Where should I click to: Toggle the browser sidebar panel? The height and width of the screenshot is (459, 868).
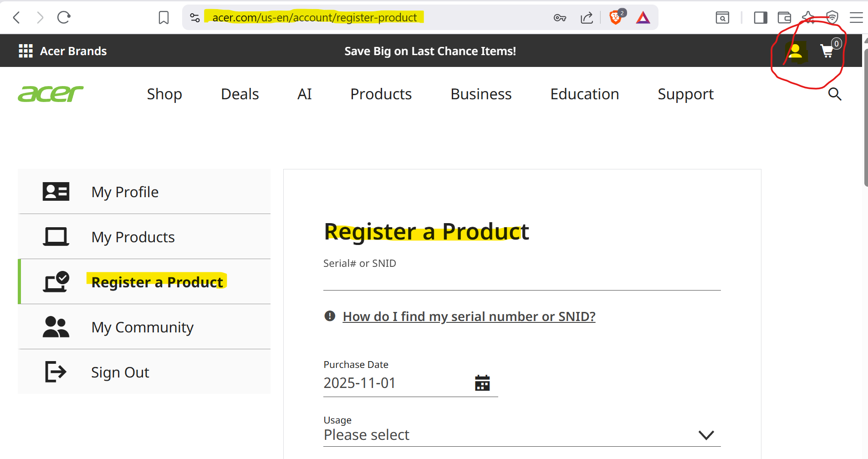click(x=761, y=18)
